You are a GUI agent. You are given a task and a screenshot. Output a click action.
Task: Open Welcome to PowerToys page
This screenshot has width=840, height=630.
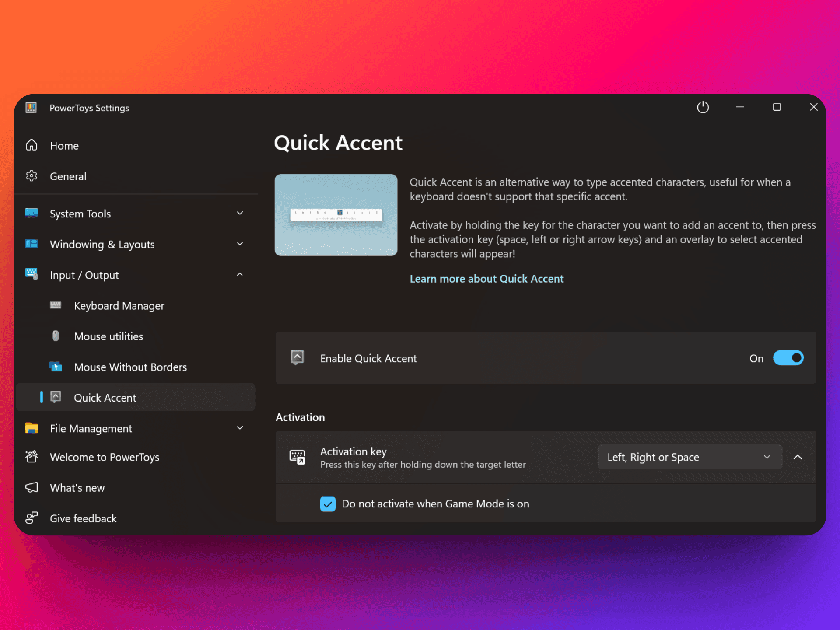tap(136, 457)
